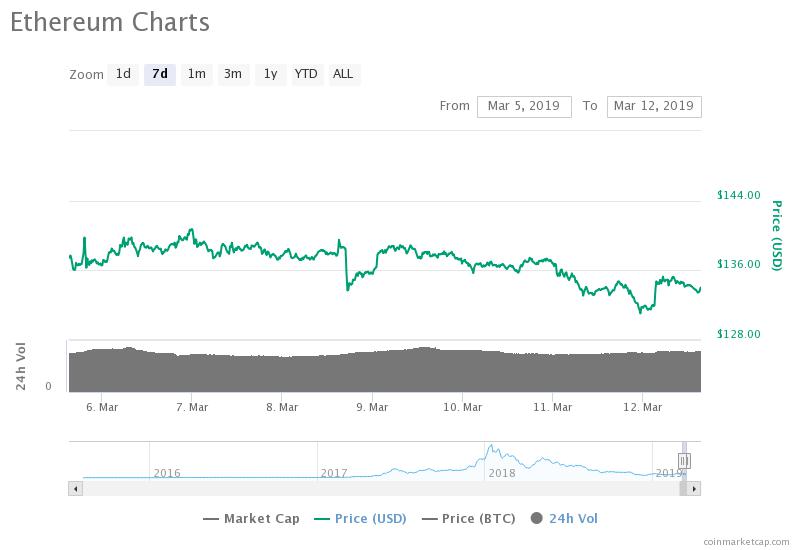Click the 24h Vol legend circle icon
The height and width of the screenshot is (550, 800).
point(537,518)
